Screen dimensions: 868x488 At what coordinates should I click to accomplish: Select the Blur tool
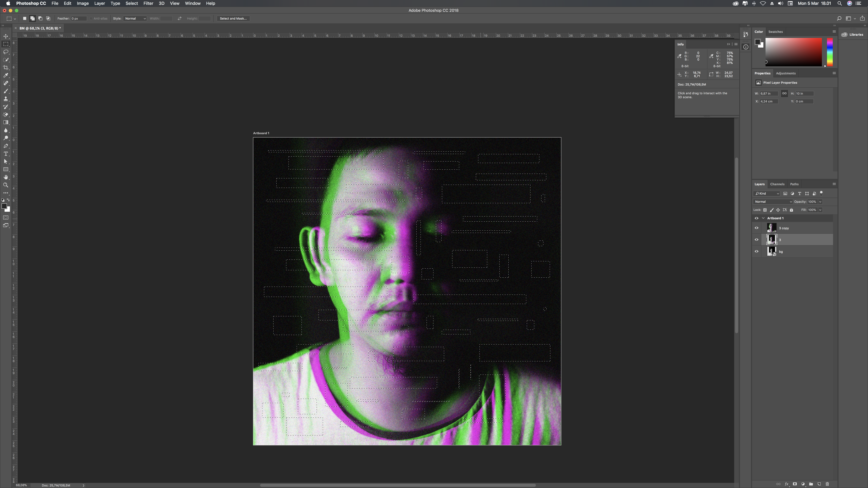click(x=6, y=130)
